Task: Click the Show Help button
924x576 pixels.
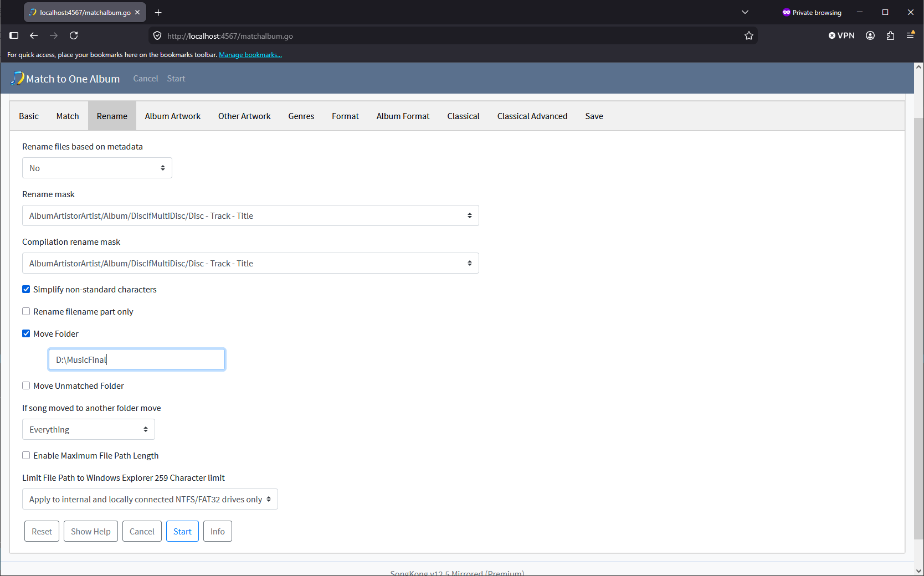Action: coord(91,531)
